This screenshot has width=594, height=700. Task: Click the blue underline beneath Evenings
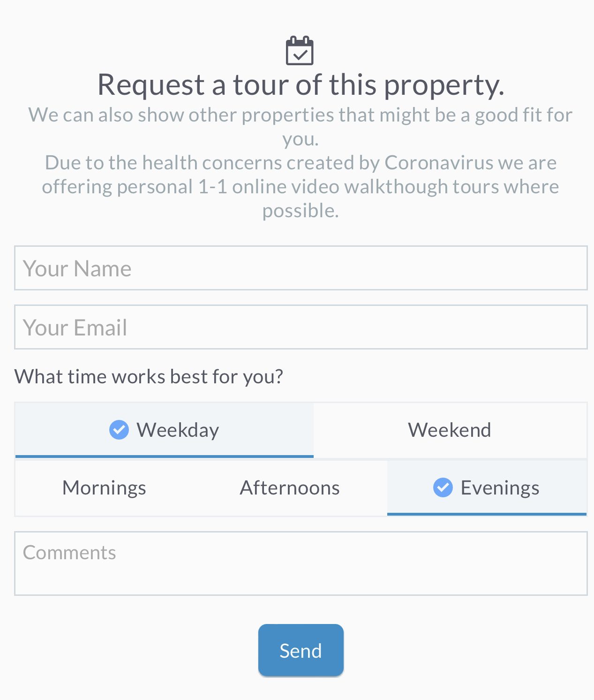point(487,514)
